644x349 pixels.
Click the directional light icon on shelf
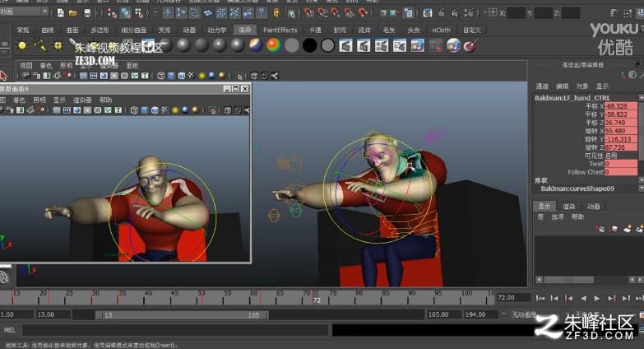point(40,45)
